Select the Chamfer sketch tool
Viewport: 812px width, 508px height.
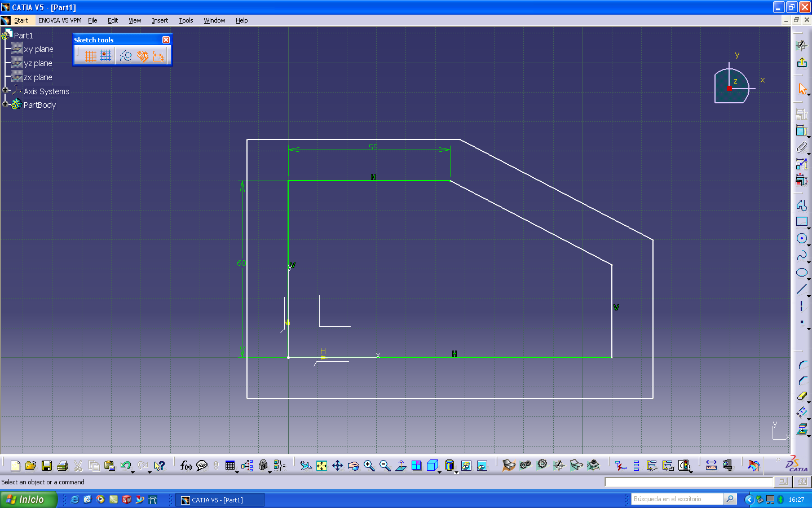[x=802, y=380]
